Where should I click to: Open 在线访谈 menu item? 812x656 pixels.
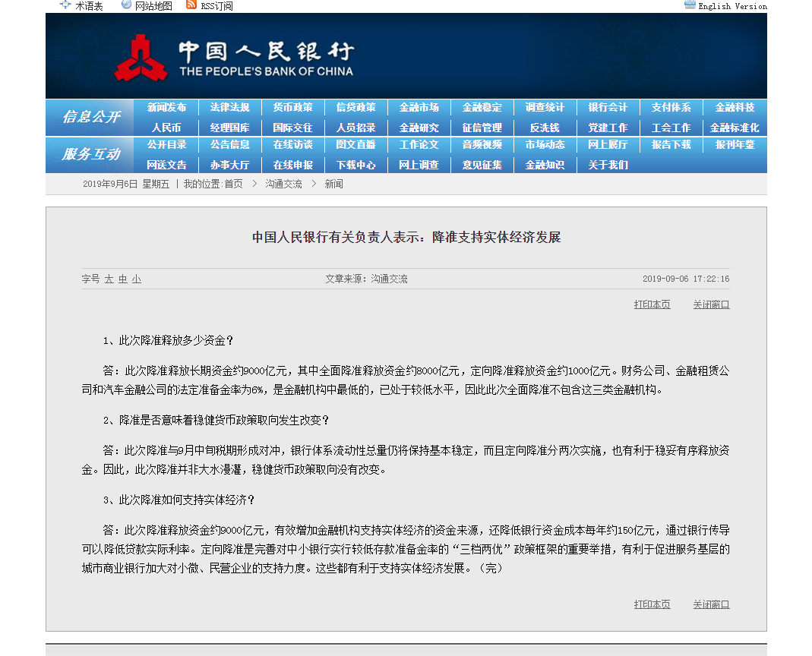pos(292,144)
